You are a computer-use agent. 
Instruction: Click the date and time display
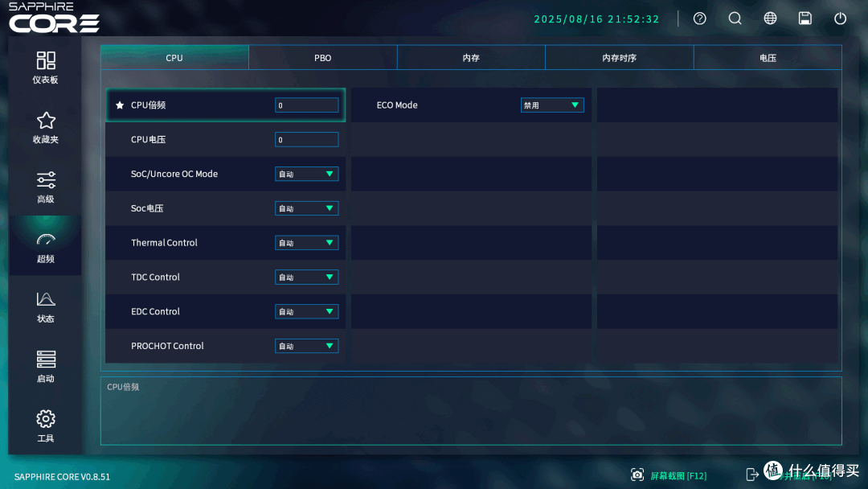[596, 18]
